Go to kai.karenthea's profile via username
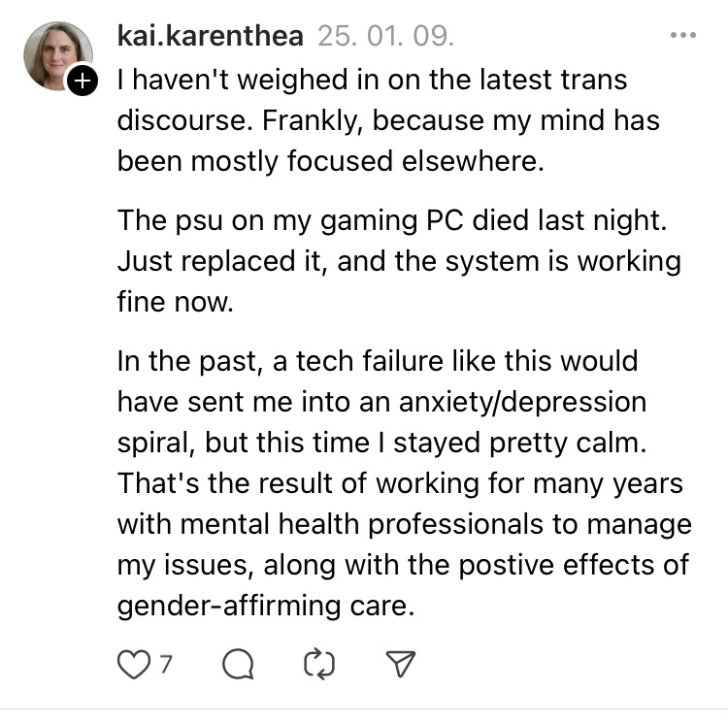Image resolution: width=728 pixels, height=724 pixels. pos(210,37)
